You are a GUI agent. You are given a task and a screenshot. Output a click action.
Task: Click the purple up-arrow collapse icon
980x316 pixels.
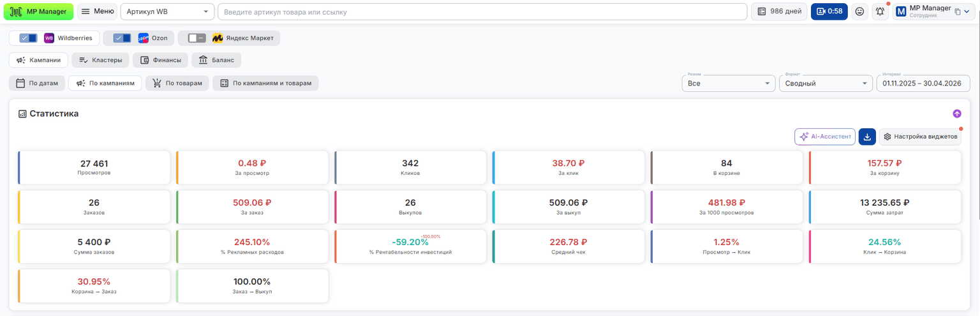pyautogui.click(x=956, y=114)
